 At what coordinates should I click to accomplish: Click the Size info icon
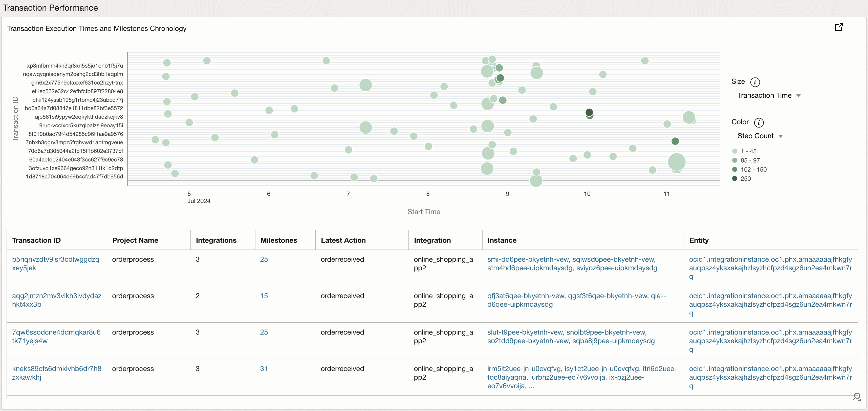coord(755,82)
